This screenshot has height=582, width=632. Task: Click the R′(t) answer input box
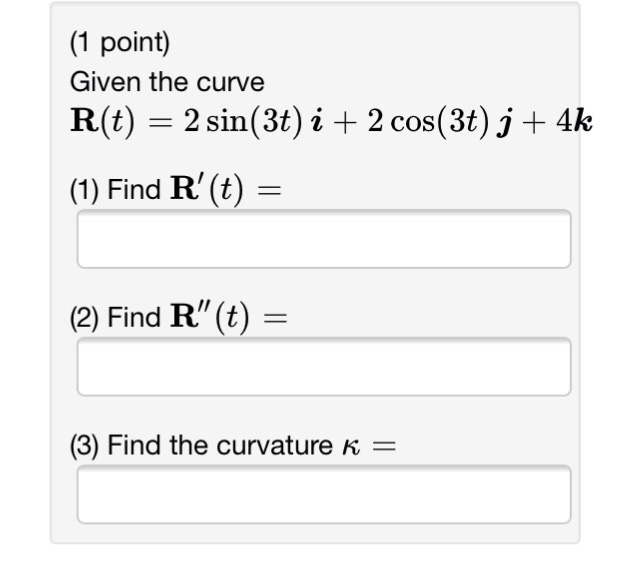tap(323, 239)
